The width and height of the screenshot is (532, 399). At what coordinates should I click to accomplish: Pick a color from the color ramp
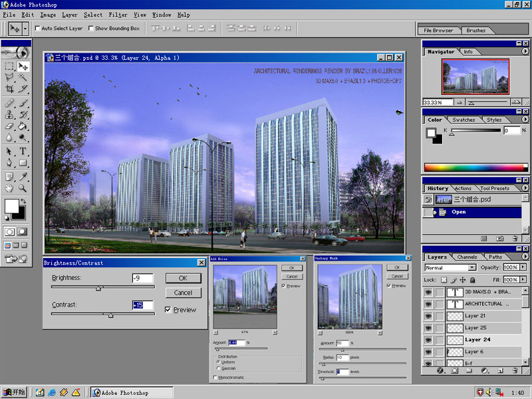pos(473,168)
